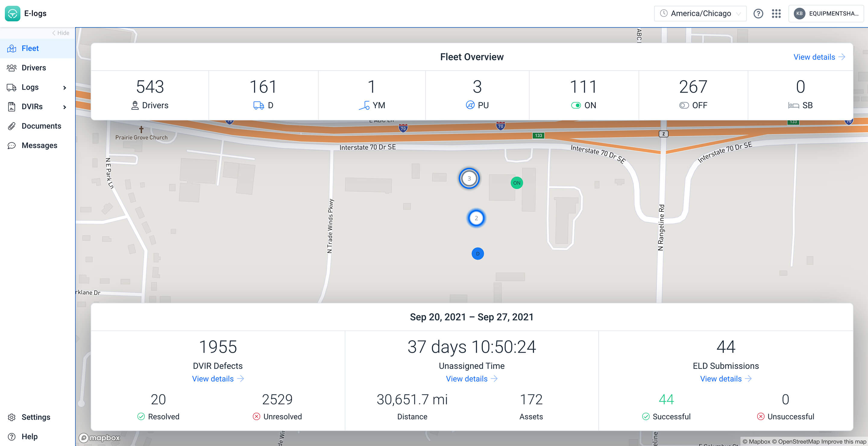868x446 pixels.
Task: Go to the Drivers menu item
Action: coord(33,68)
